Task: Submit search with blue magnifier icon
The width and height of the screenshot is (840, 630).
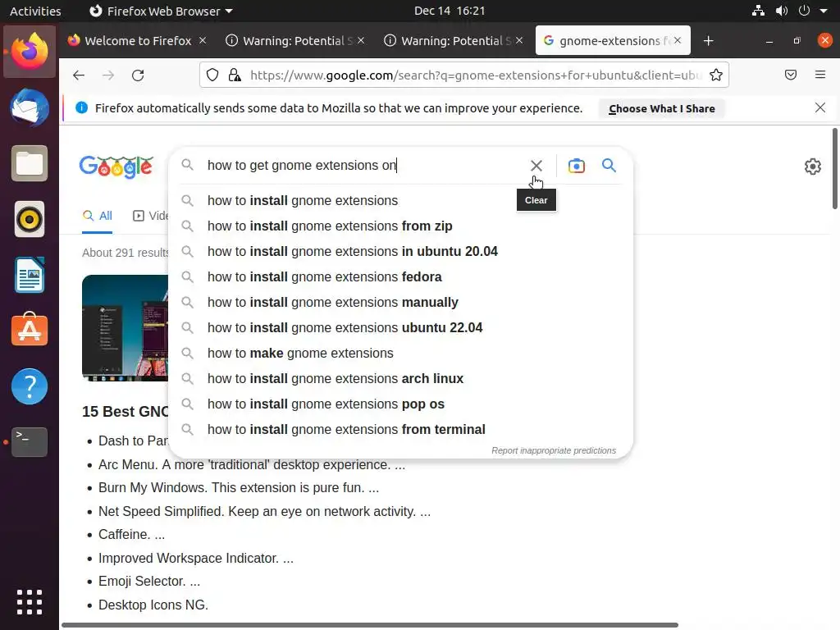Action: point(609,165)
